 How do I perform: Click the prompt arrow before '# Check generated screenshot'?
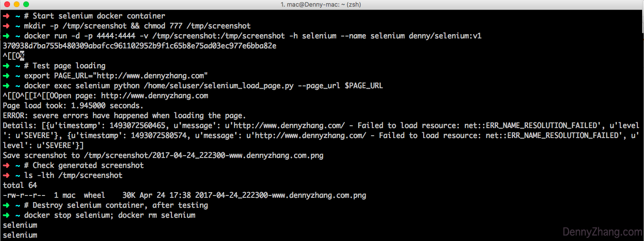coord(6,166)
